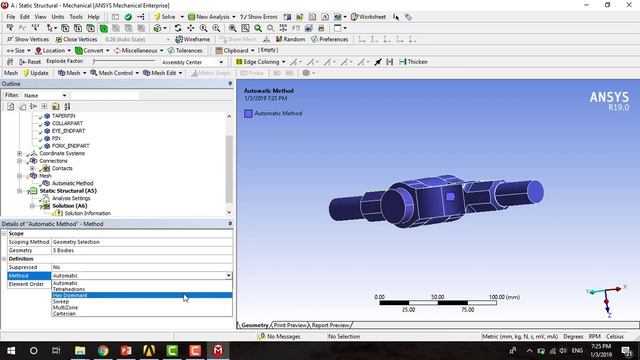Click Close Vertices toolbar button

click(76, 39)
